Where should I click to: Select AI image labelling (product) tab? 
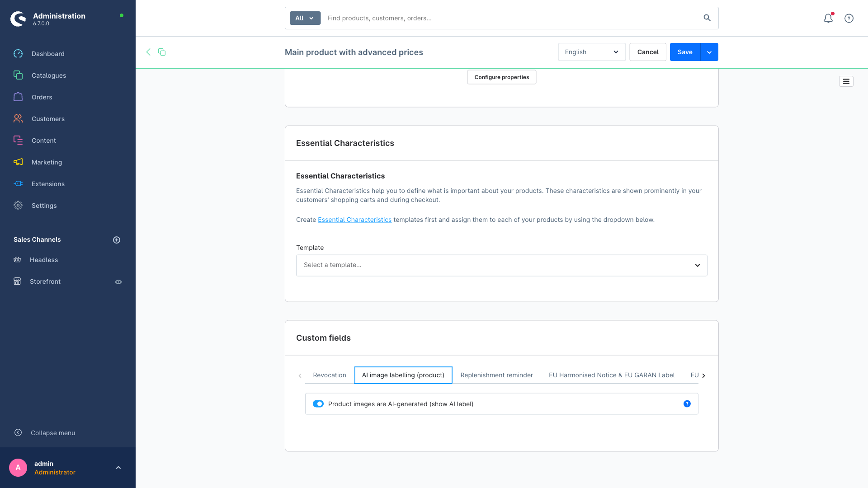403,375
